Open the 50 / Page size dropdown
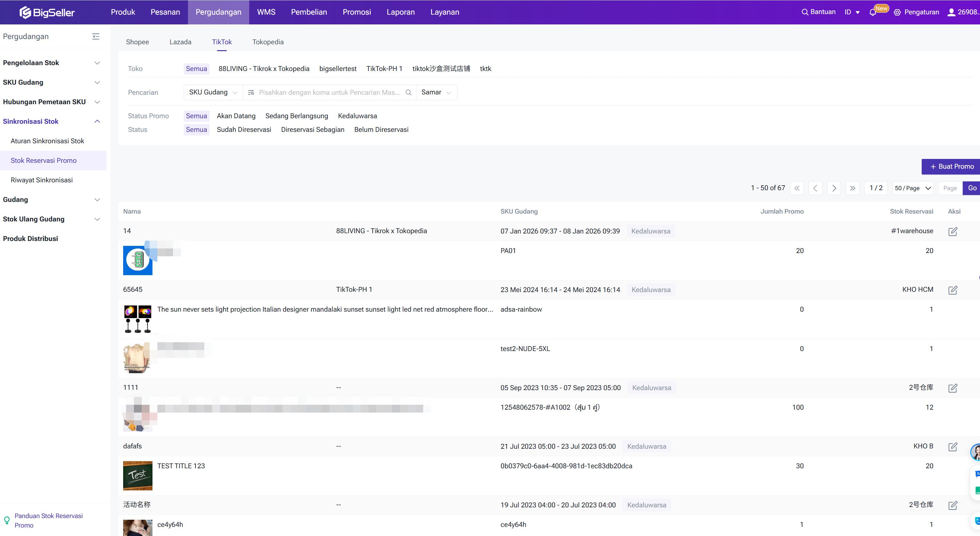Screen dimensions: 980x536 coord(912,188)
